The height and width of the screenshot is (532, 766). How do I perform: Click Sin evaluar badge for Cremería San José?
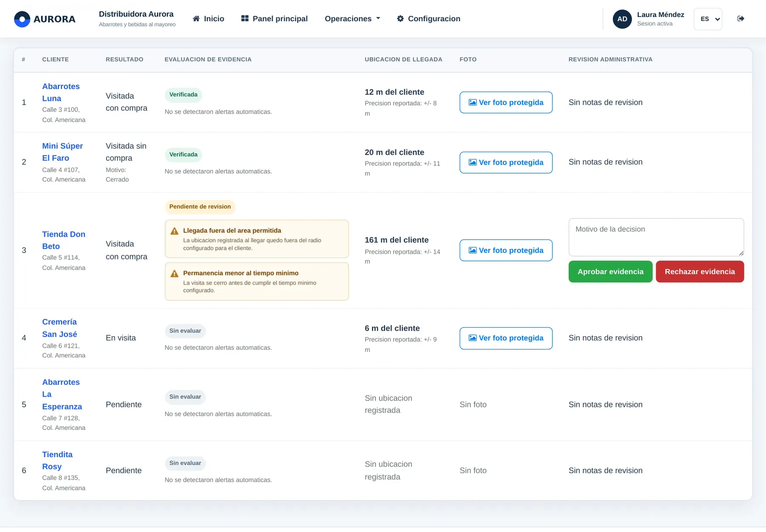tap(185, 331)
